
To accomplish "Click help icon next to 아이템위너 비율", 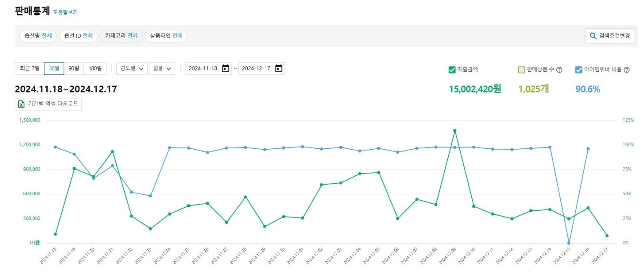I will click(x=626, y=70).
